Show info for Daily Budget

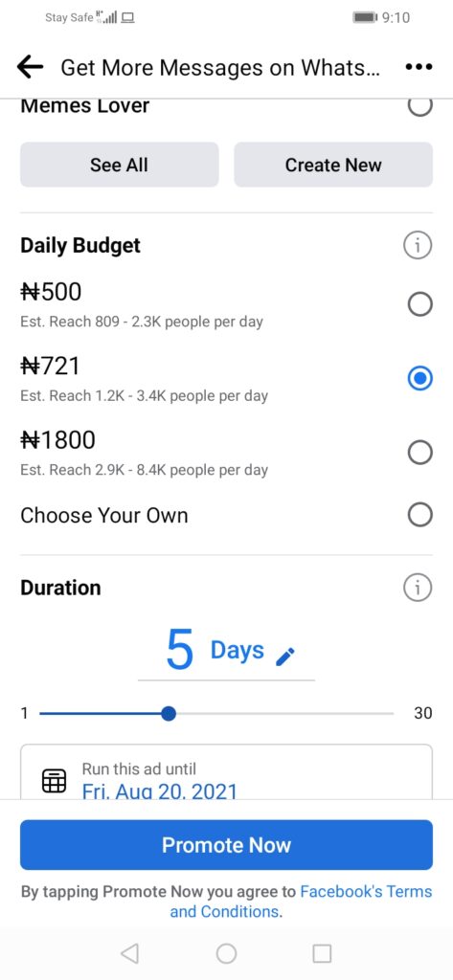pyautogui.click(x=418, y=246)
